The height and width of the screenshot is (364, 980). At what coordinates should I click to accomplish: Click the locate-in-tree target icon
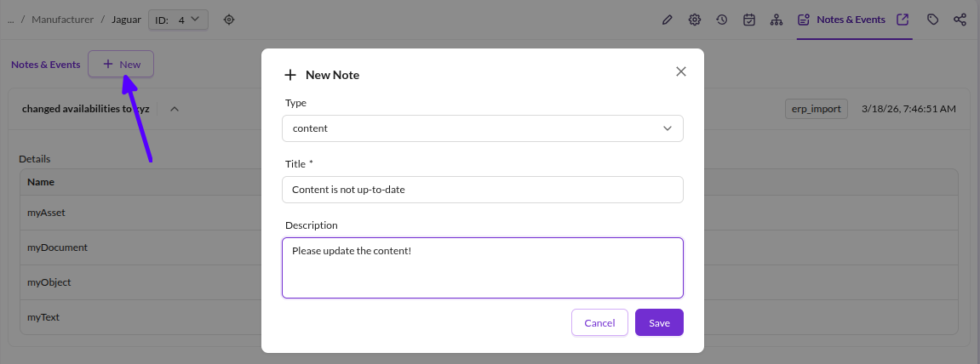pyautogui.click(x=229, y=20)
